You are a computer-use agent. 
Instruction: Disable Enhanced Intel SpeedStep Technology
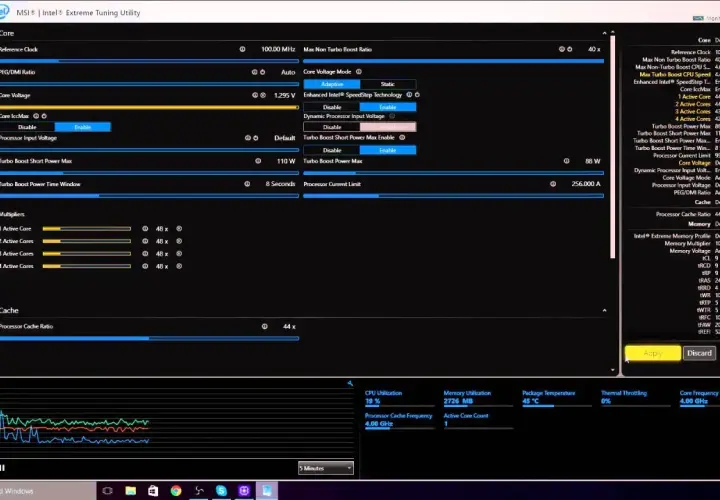(332, 107)
